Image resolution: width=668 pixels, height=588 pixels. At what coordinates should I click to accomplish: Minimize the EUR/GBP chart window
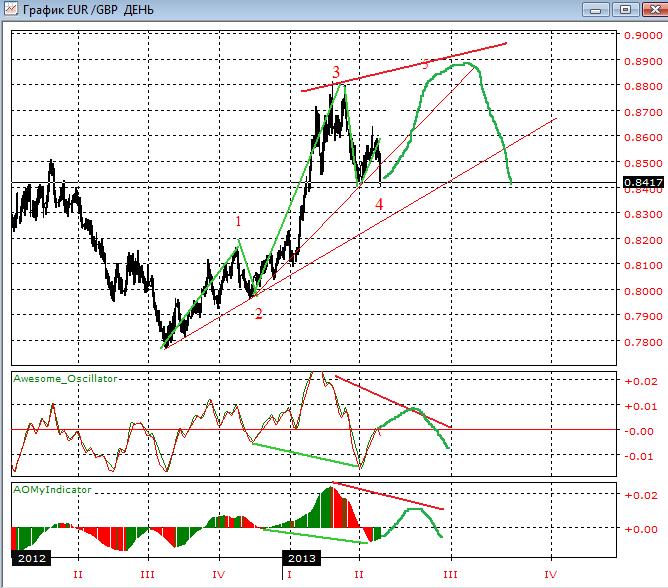(596, 9)
